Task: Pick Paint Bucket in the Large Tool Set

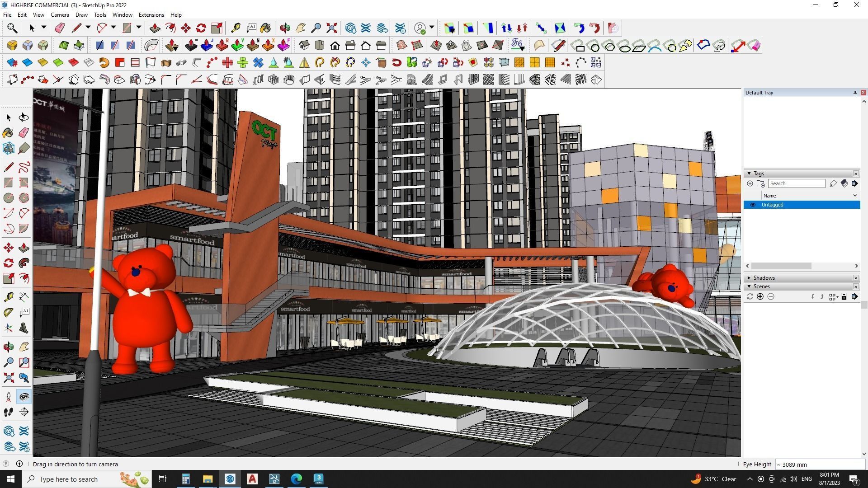Action: 8,133
